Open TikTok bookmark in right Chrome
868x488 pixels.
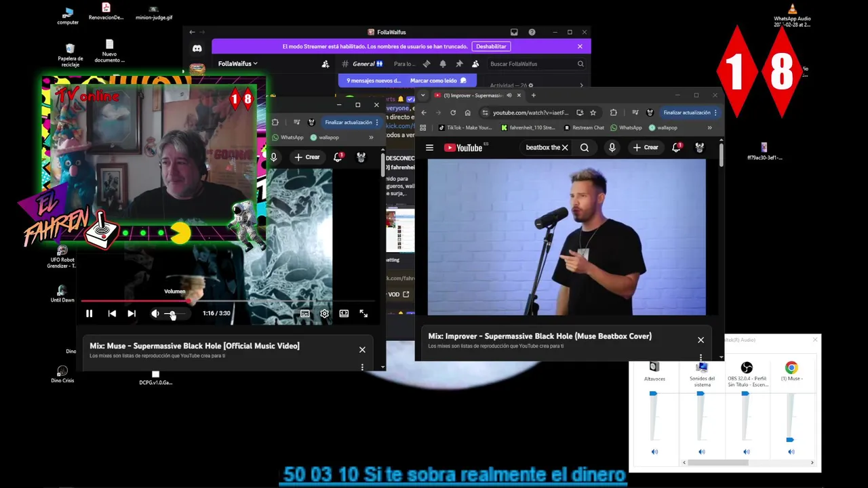(x=465, y=127)
